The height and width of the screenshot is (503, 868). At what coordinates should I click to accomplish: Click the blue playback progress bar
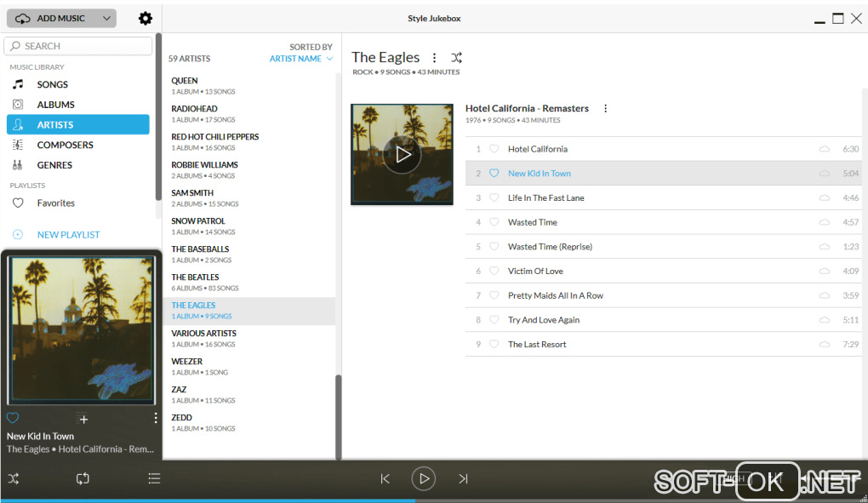(208, 500)
